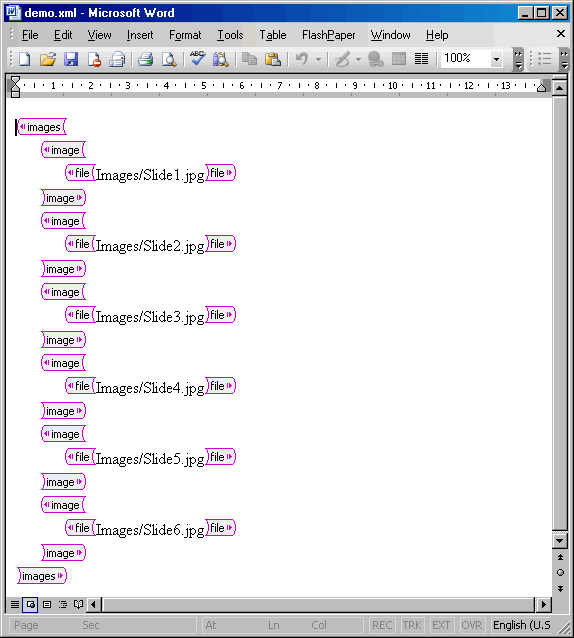Open the Undo history dropdown arrow
The width and height of the screenshot is (574, 638).
318,59
